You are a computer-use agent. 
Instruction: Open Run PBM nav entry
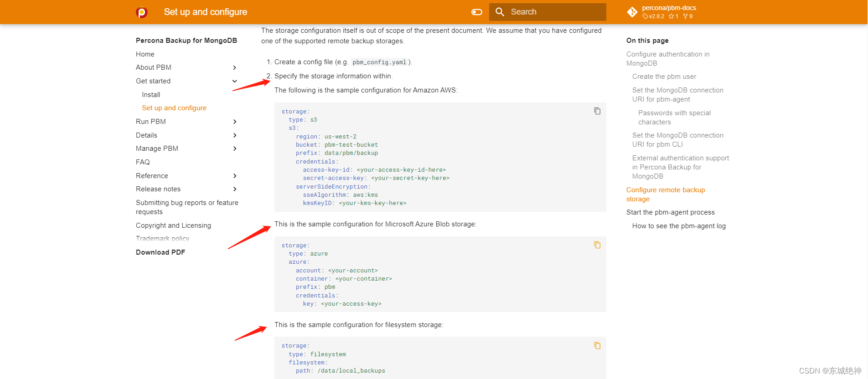coord(151,122)
